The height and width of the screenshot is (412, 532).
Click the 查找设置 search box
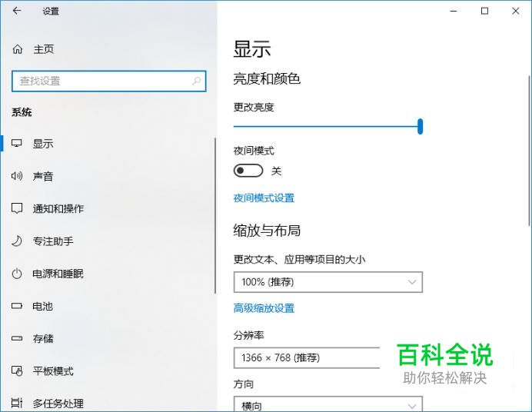click(x=108, y=81)
